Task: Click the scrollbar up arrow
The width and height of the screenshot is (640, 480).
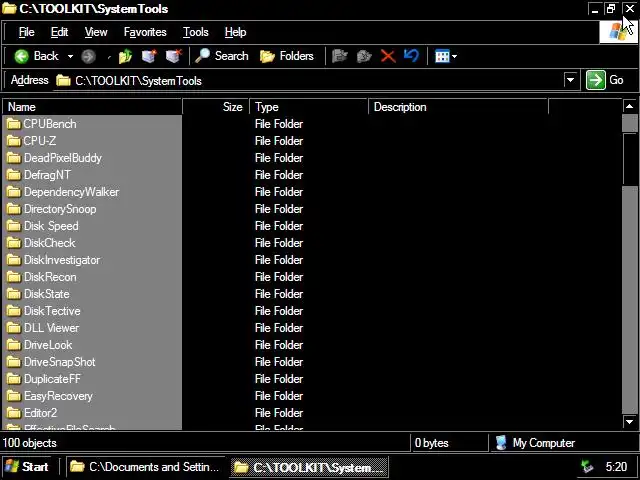Action: (x=629, y=107)
